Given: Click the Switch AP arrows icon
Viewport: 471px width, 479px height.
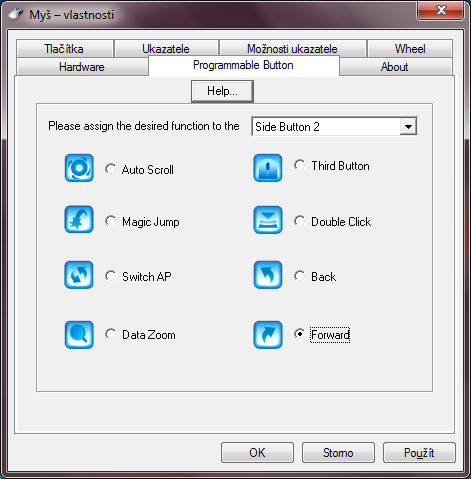Looking at the screenshot, I should coord(79,275).
